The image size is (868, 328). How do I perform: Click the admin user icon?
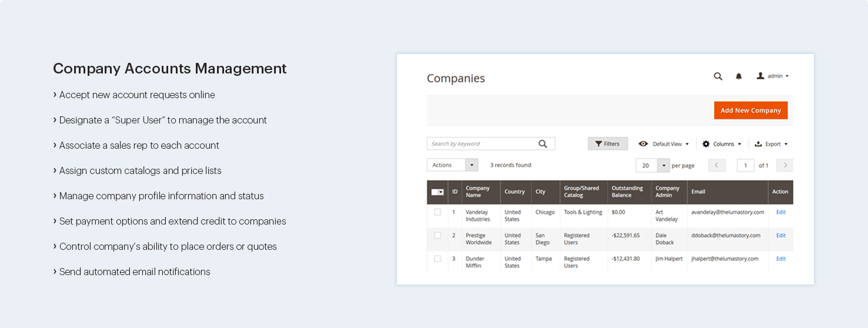[x=760, y=76]
